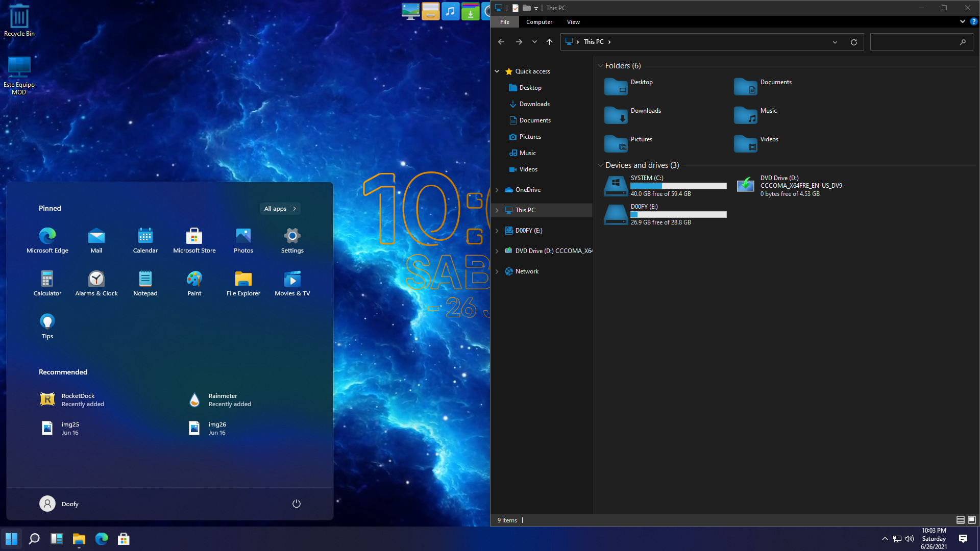
Task: Select Este Equipo MOD desktop icon
Action: [19, 75]
